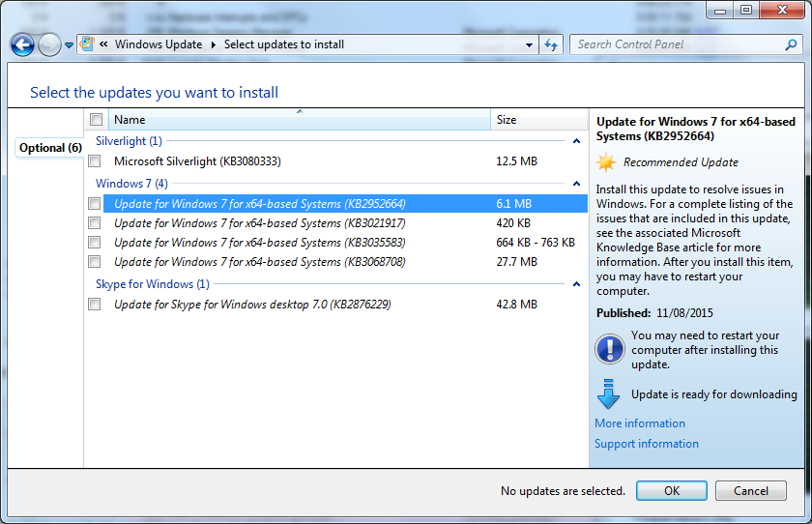812x524 pixels.
Task: Sort by the Name column header
Action: 300,120
